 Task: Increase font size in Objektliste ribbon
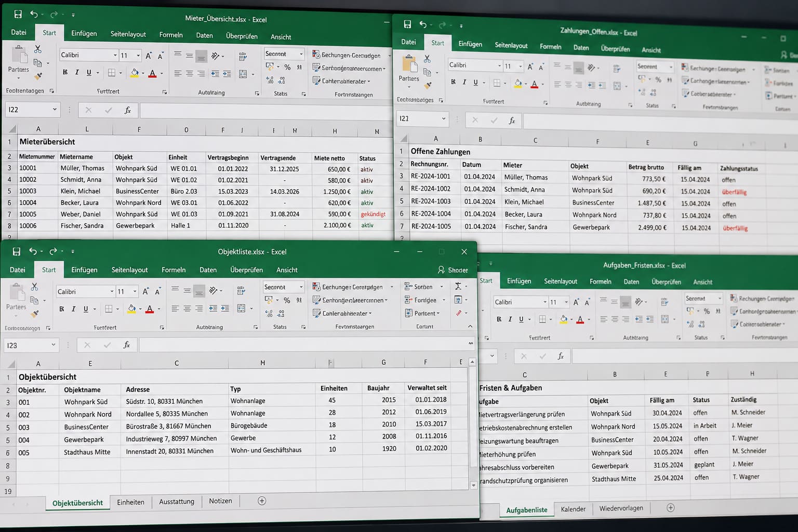(146, 291)
